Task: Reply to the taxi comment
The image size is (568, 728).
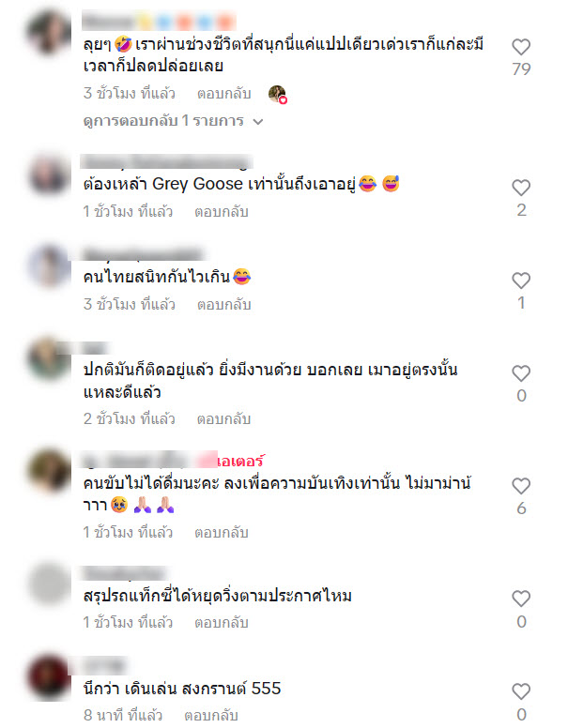Action: 222,623
